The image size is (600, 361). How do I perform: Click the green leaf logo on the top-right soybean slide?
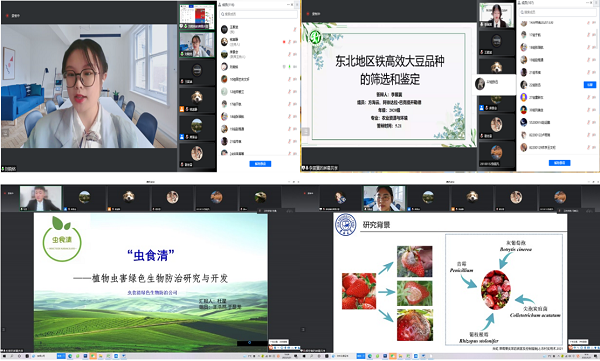pos(316,37)
